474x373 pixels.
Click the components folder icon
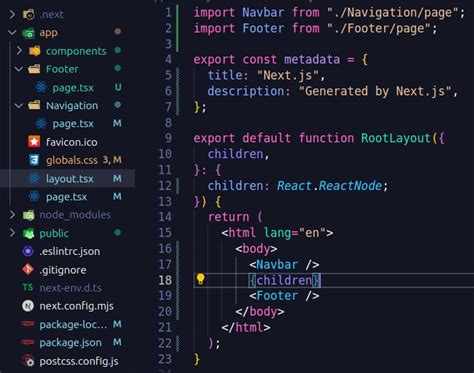tap(35, 51)
